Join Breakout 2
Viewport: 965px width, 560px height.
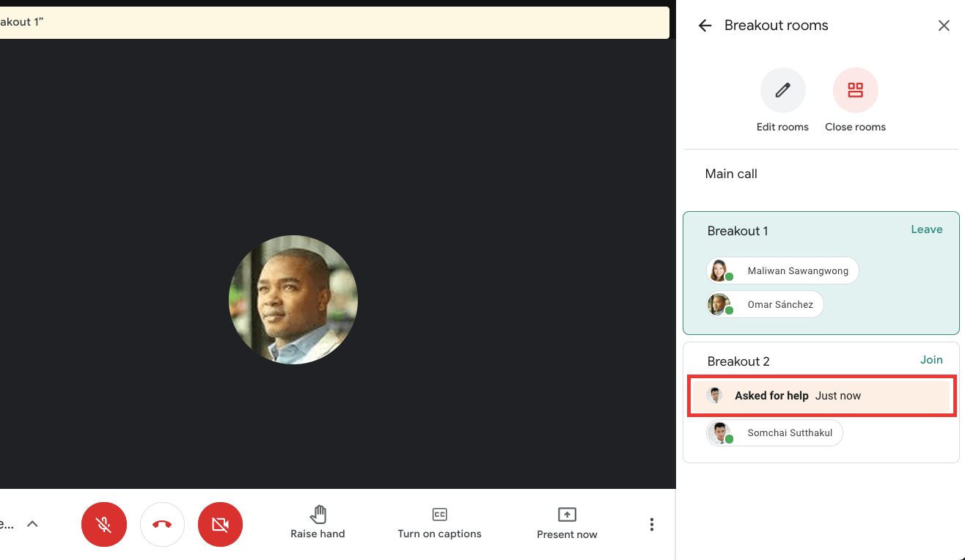click(x=931, y=359)
